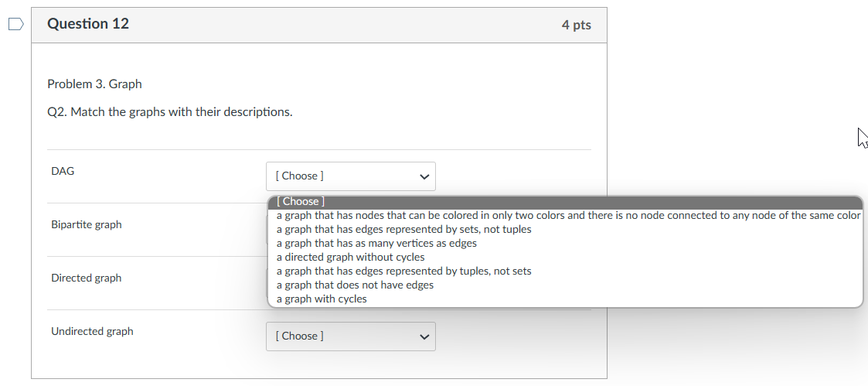This screenshot has height=386, width=868.
Task: Pick 'a directed graph without cycles'
Action: pos(565,257)
